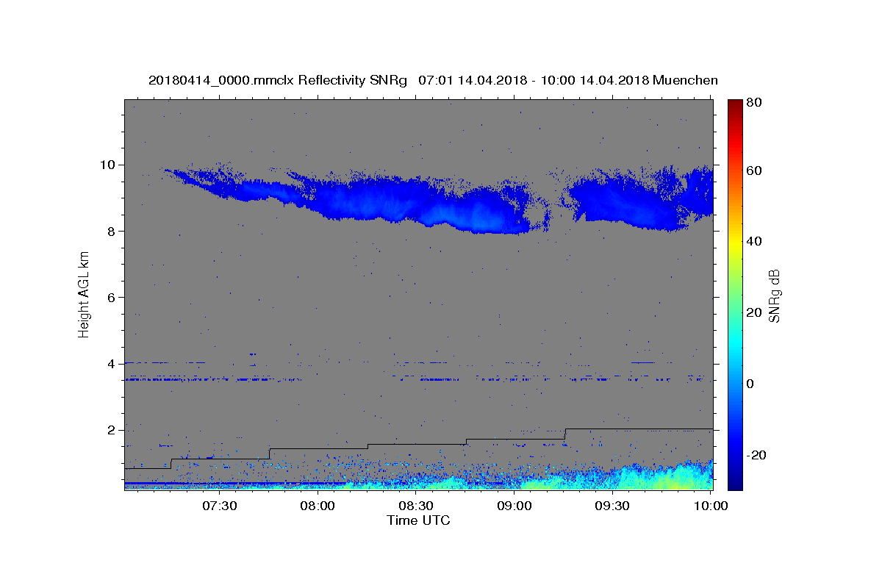Click the height tick label 4
Image resolution: width=882 pixels, height=588 pixels.
click(x=112, y=364)
